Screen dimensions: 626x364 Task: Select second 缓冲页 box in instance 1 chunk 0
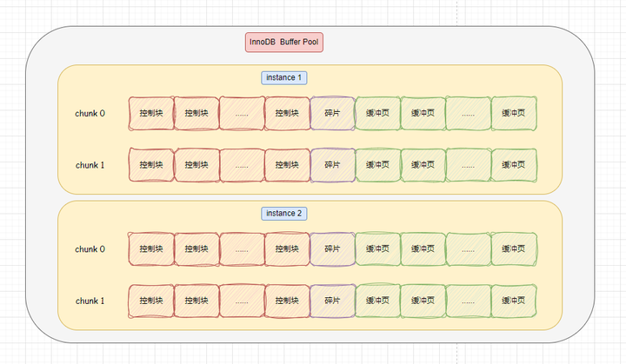tap(423, 113)
